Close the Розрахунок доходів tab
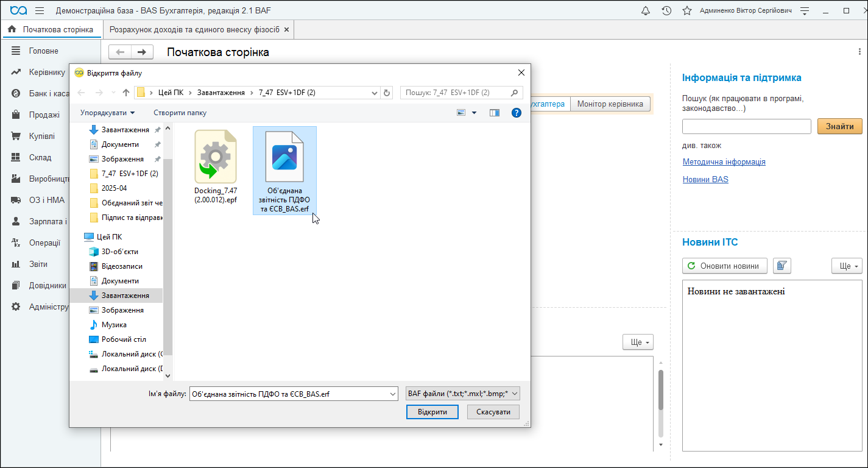The width and height of the screenshot is (868, 468). click(x=287, y=29)
